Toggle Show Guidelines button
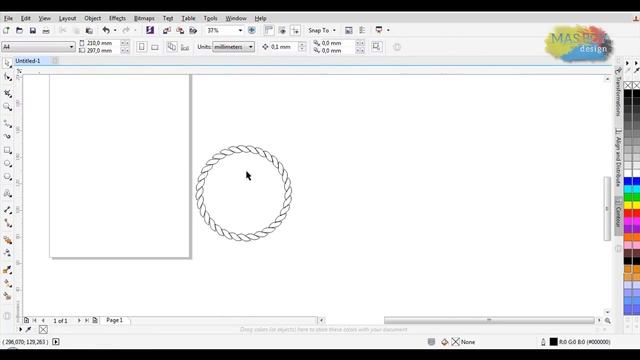640x360 pixels. [x=296, y=30]
